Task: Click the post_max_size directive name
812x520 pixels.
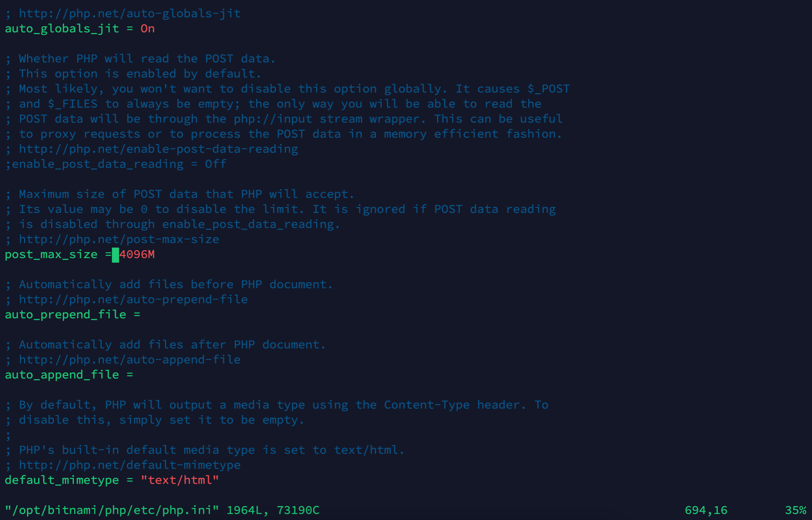Action: click(x=51, y=254)
